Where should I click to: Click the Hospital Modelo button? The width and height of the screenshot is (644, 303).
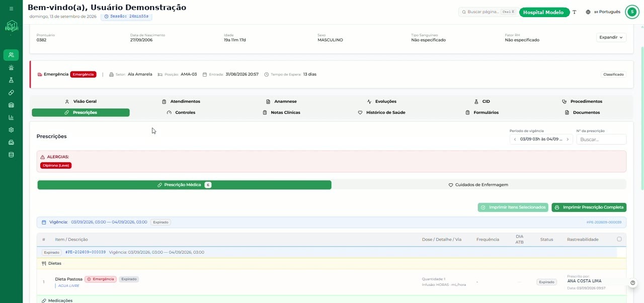click(x=544, y=12)
